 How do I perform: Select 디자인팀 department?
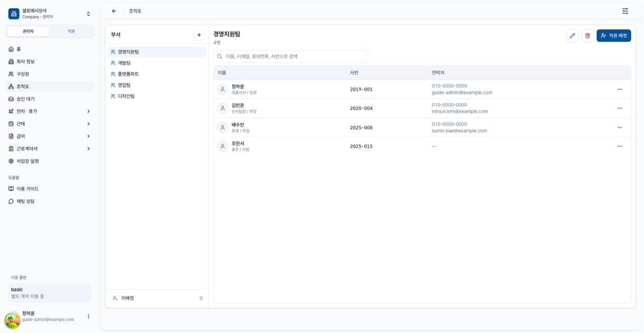point(157,96)
